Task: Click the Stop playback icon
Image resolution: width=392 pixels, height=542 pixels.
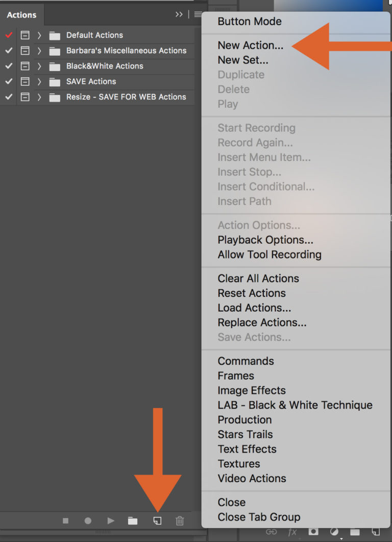Action: [x=65, y=521]
